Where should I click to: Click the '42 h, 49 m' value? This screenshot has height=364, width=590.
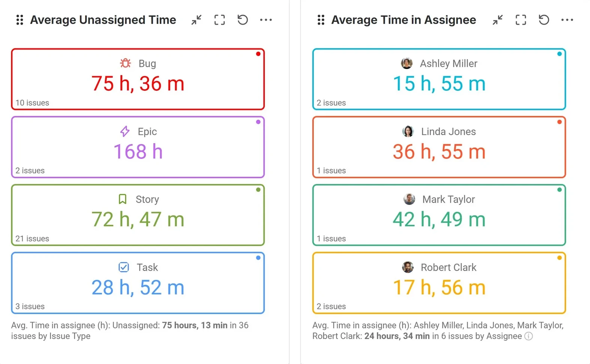point(439,220)
